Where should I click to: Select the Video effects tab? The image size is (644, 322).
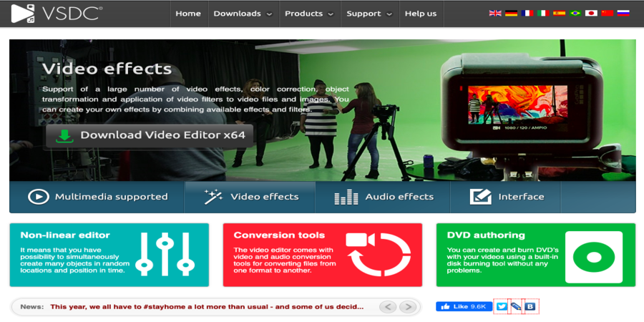(x=250, y=197)
